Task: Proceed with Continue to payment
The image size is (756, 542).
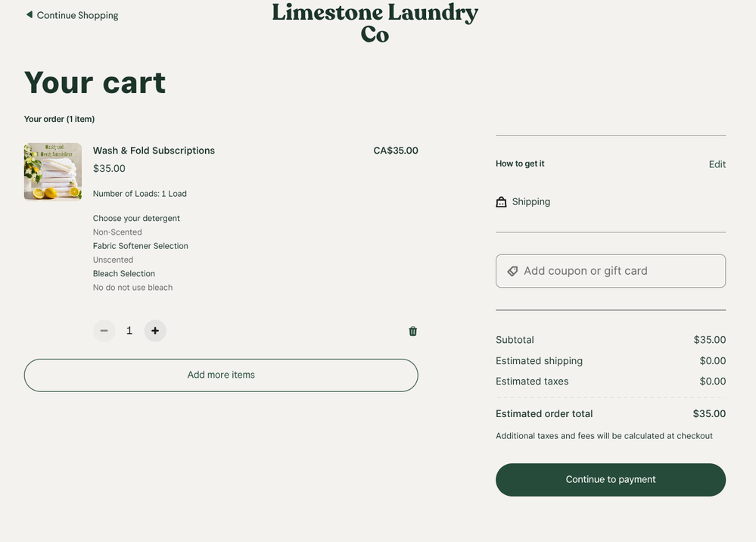Action: tap(610, 480)
